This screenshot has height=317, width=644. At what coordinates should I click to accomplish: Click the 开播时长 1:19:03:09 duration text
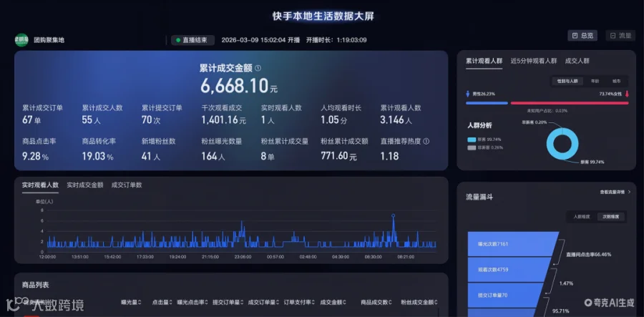336,40
